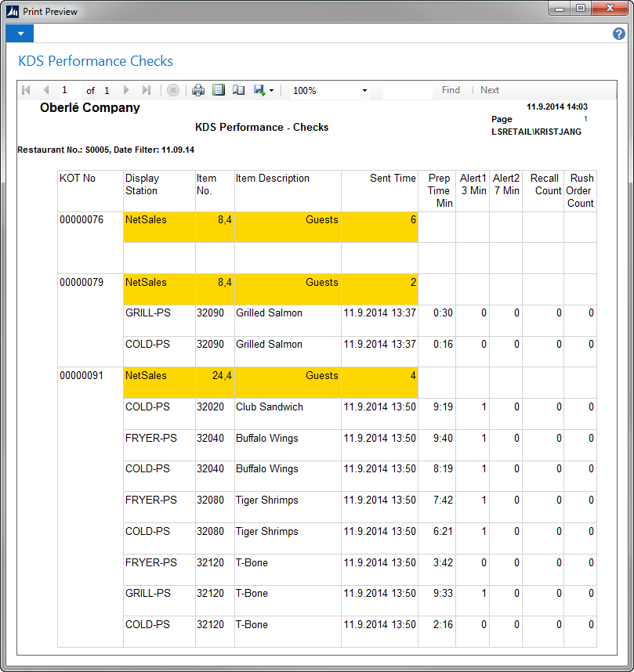Click the Find link in toolbar
This screenshot has height=672, width=634.
(x=451, y=90)
